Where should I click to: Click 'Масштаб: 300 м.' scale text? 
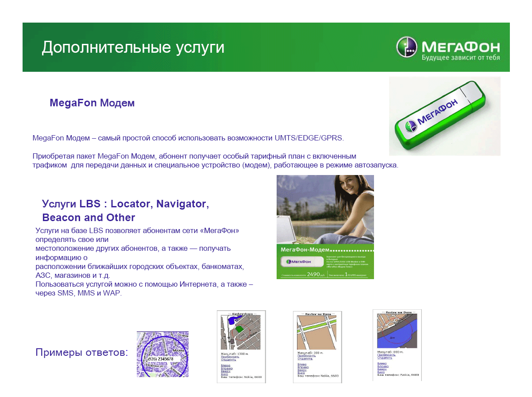(311, 353)
